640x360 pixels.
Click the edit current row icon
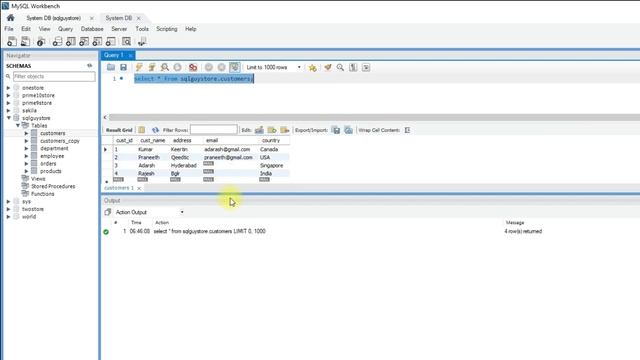tap(259, 130)
